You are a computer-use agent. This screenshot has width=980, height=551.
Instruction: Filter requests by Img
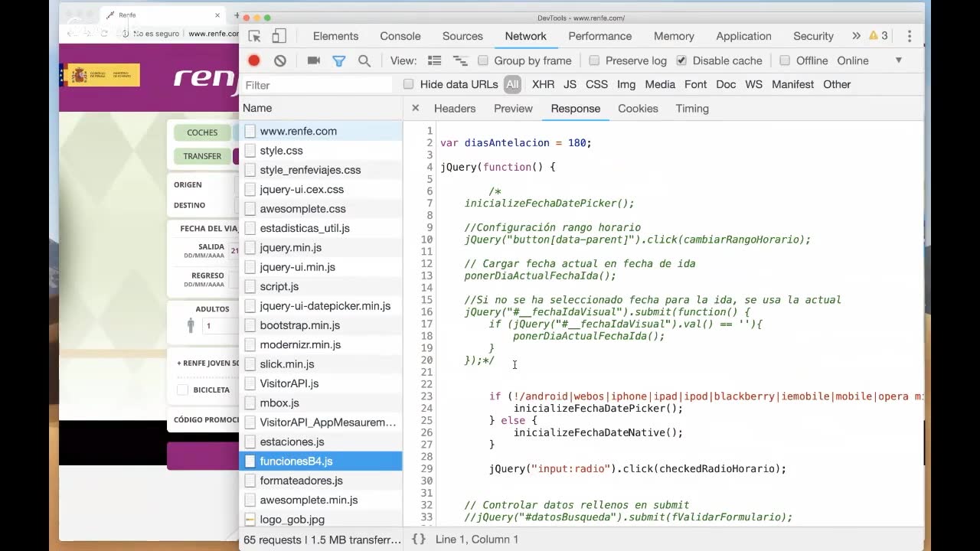[x=626, y=84]
